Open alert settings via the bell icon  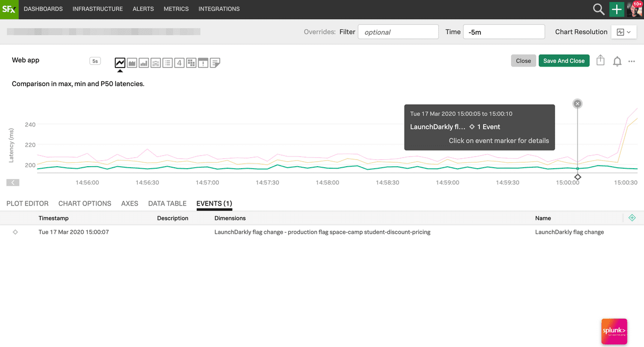[617, 60]
